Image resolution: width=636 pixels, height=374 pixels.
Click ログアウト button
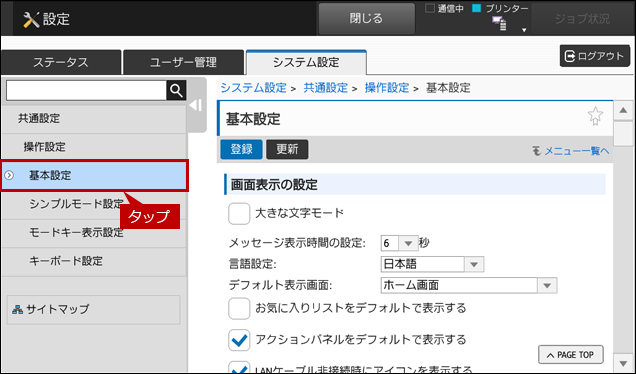[x=595, y=56]
